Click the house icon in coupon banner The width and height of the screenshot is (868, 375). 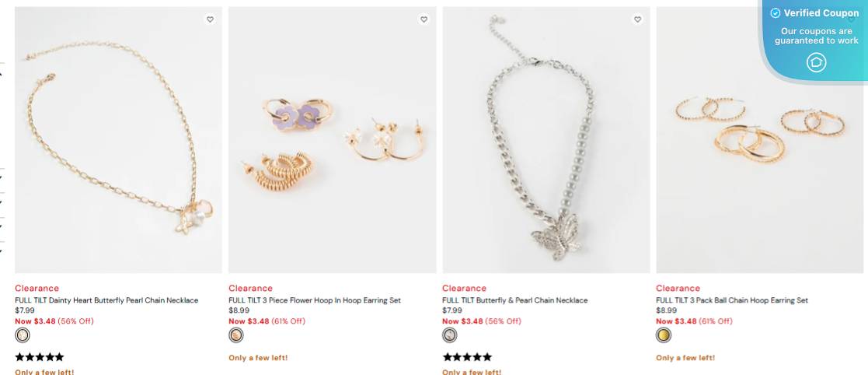click(816, 62)
